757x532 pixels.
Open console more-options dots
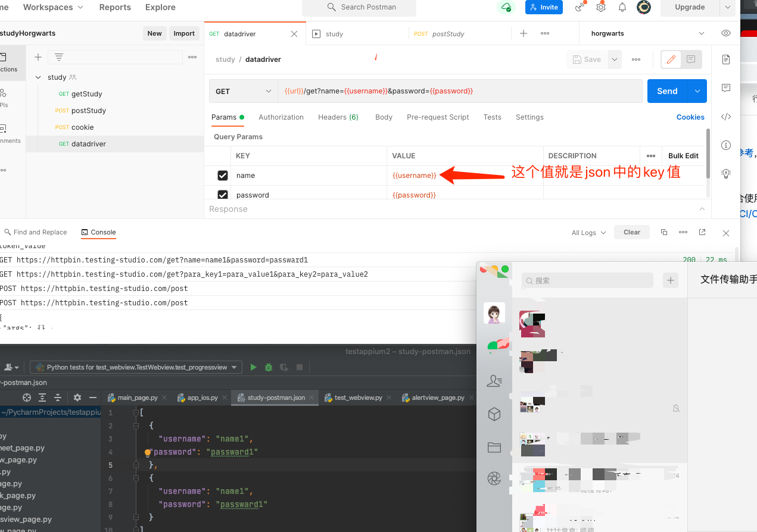tap(683, 232)
